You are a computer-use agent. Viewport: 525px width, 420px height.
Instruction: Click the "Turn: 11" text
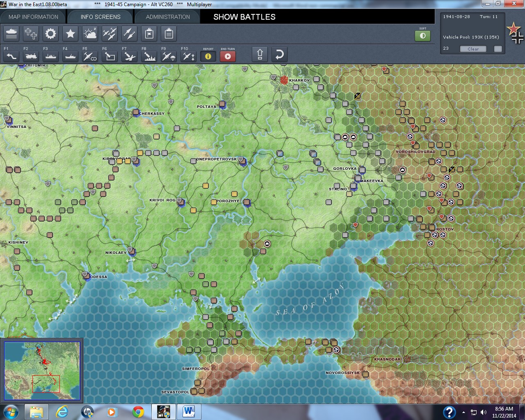pos(488,17)
